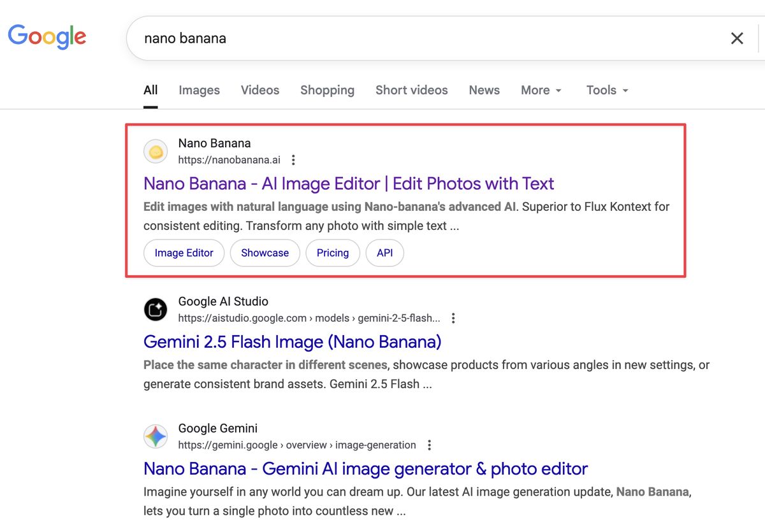Open Nano Banana AI Image Editor link
Viewport: 765px width, 532px height.
349,183
